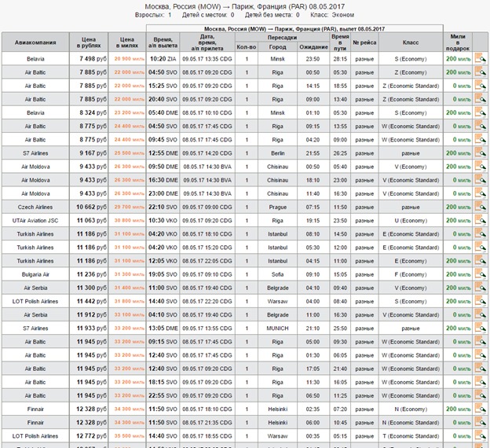Image resolution: width=490 pixels, height=448 pixels.
Task: Click the 'Время, а/п вылета' column header
Action: (x=163, y=42)
